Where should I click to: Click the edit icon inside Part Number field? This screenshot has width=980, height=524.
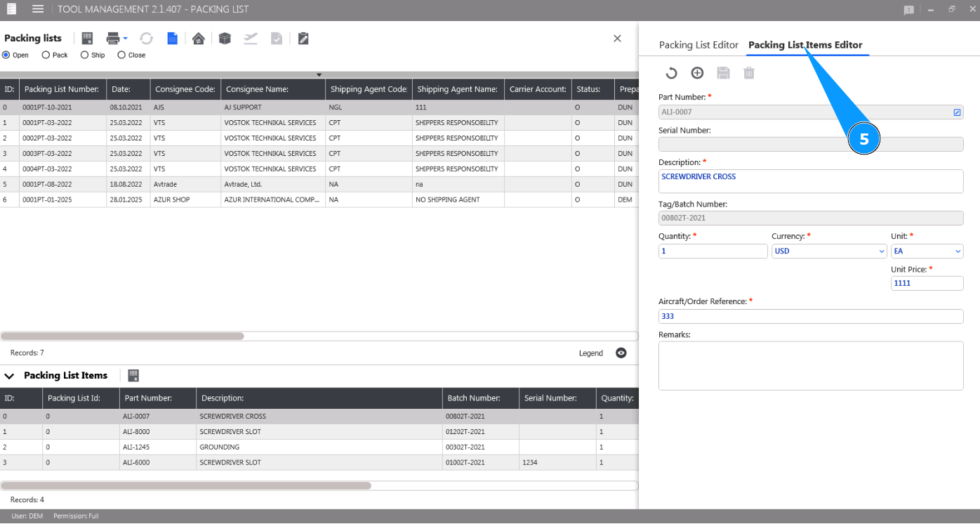[957, 112]
